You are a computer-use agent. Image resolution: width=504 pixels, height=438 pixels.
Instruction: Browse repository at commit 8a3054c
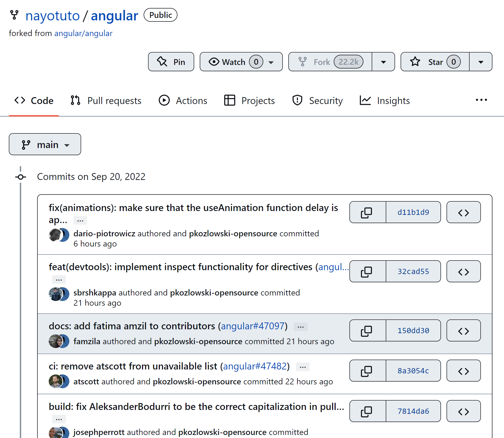tap(464, 371)
